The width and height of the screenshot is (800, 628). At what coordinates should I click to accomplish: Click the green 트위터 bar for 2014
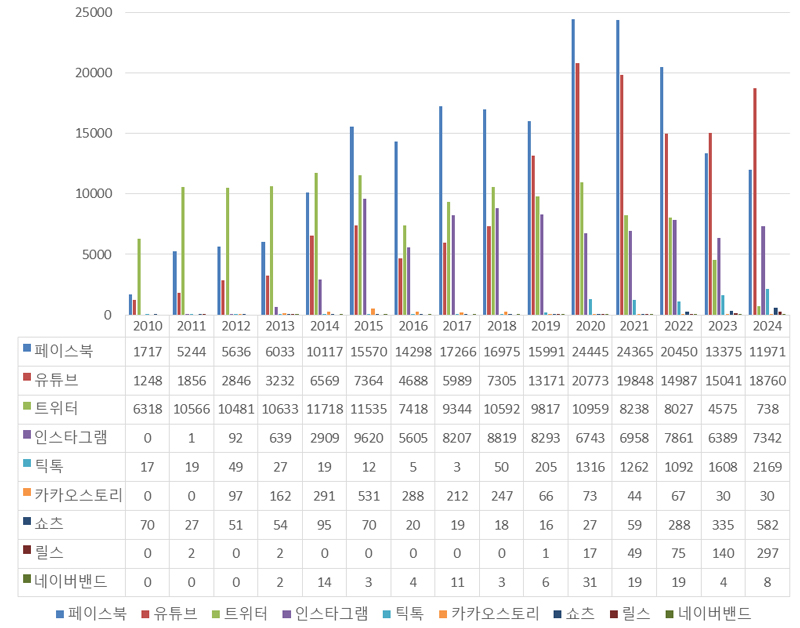coord(316,243)
